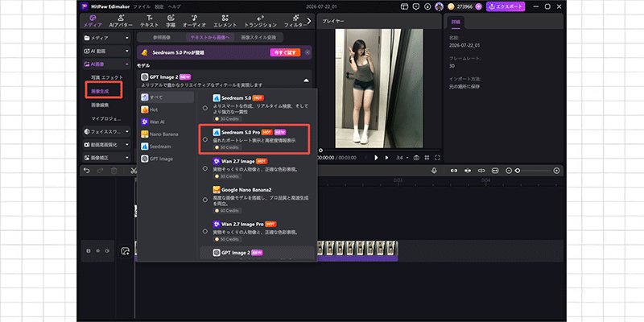644x322 pixels.
Task: Select 画像編集 in the sidebar
Action: pos(100,105)
